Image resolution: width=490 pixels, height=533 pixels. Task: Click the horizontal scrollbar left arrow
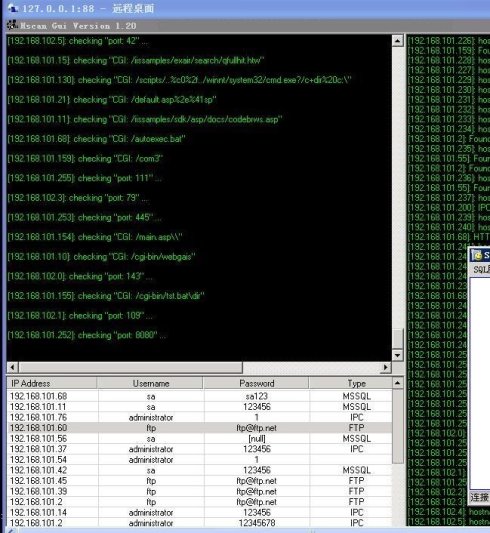(13, 367)
